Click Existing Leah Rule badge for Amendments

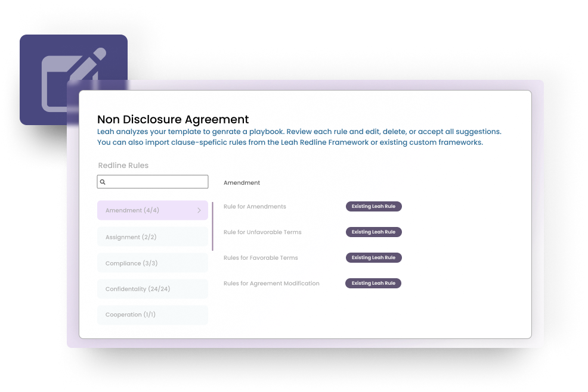(x=373, y=207)
